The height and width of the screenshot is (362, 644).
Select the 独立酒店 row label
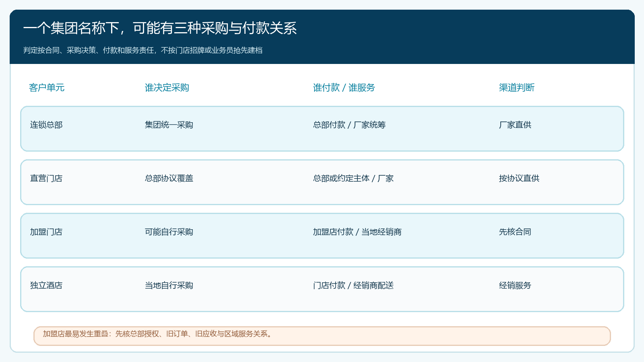[46, 286]
